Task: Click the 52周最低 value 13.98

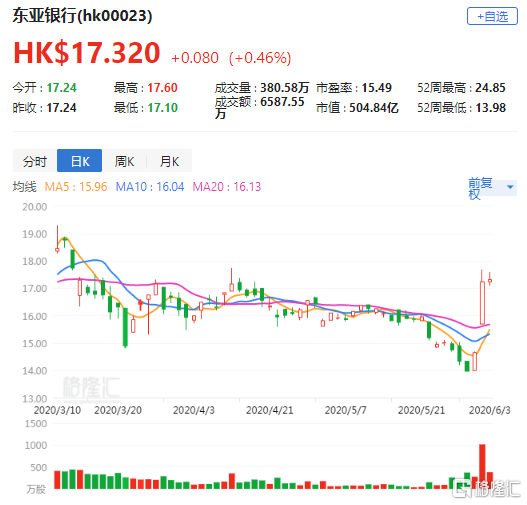Action: coord(491,108)
